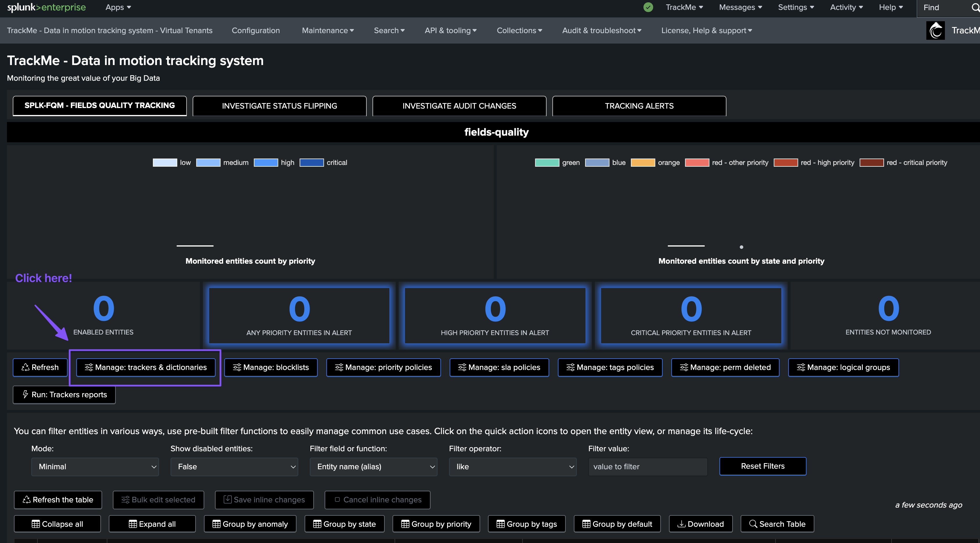
Task: Select Investigate Audit Changes tab
Action: point(459,106)
